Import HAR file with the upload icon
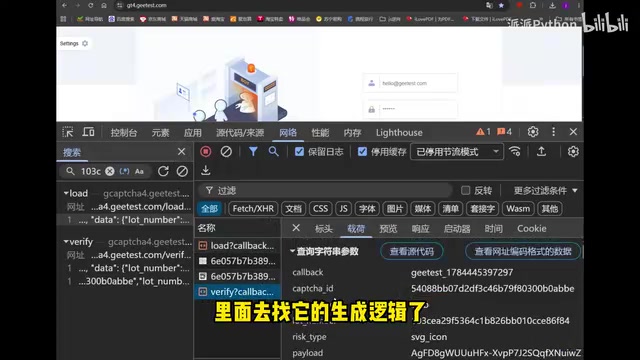Image resolution: width=640 pixels, height=360 pixels. tap(541, 152)
